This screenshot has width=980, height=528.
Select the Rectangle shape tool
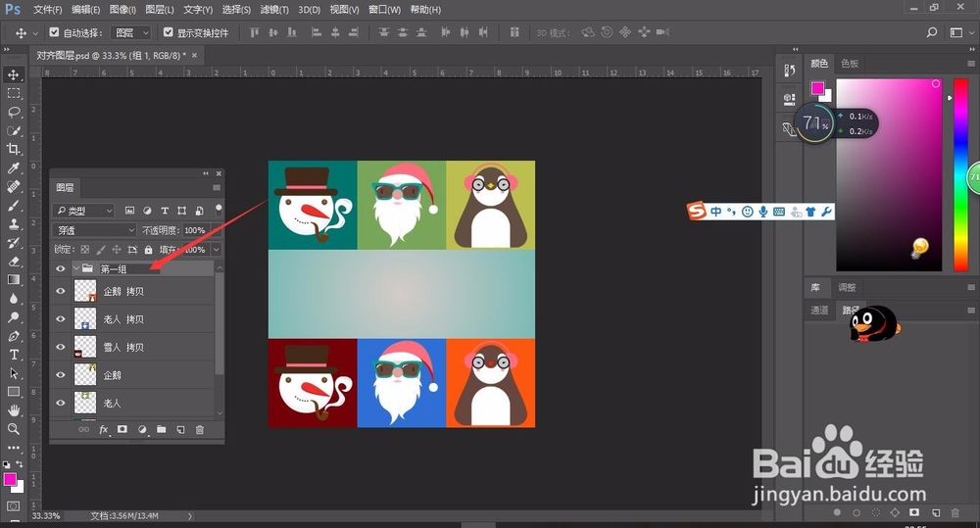13,392
